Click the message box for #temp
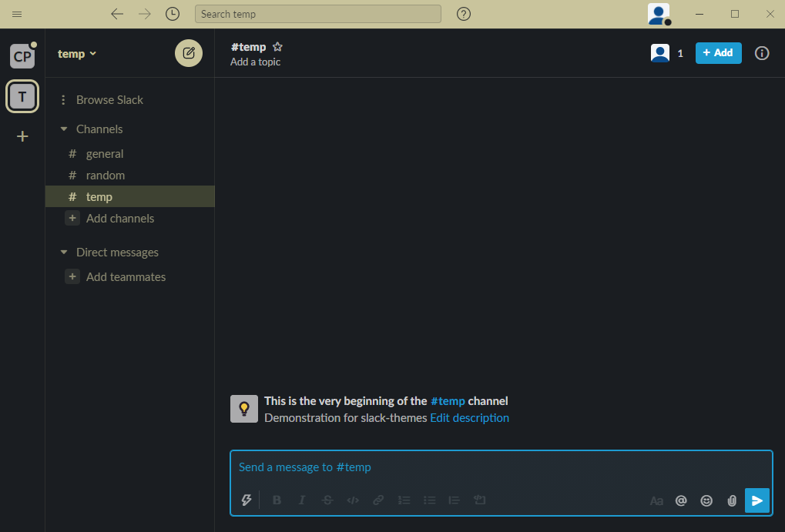Screen dimensions: 785x532 pyautogui.click(x=502, y=467)
